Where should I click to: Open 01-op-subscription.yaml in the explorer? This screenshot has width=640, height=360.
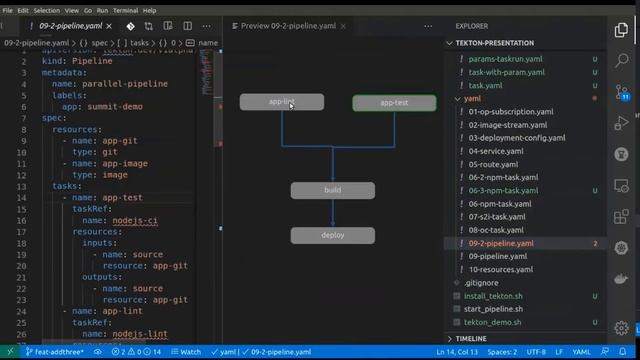tap(511, 112)
